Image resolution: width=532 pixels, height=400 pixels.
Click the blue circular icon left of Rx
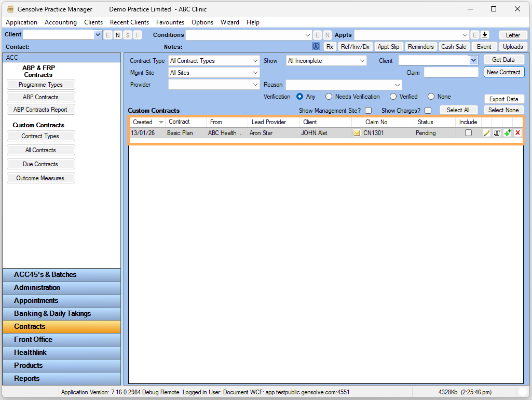(316, 46)
